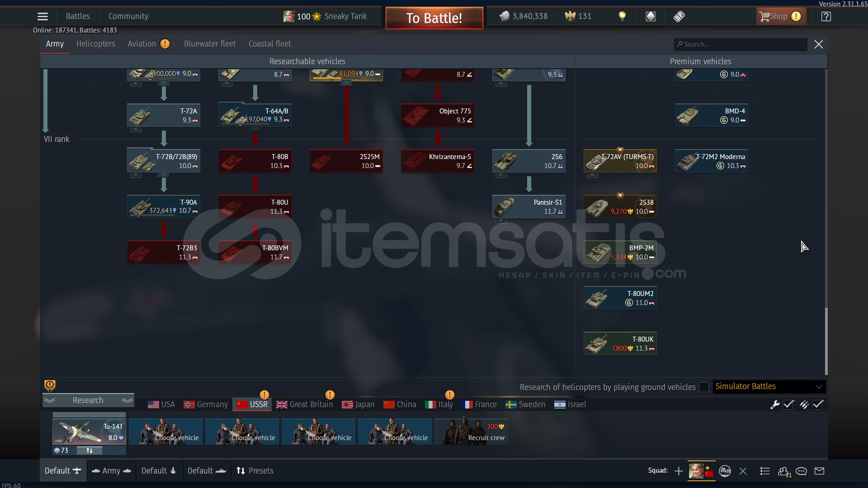The height and width of the screenshot is (488, 868).
Task: Click Golden Eagles currency icon
Action: click(570, 17)
